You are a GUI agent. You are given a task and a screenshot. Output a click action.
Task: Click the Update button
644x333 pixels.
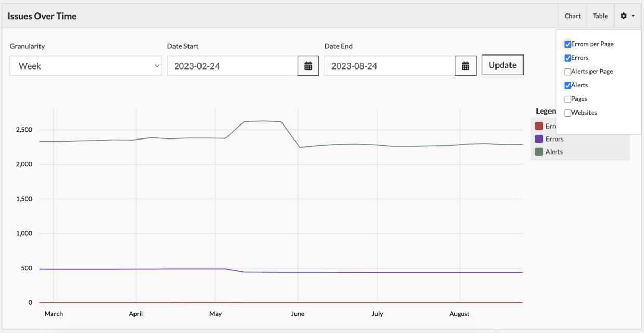pyautogui.click(x=502, y=65)
